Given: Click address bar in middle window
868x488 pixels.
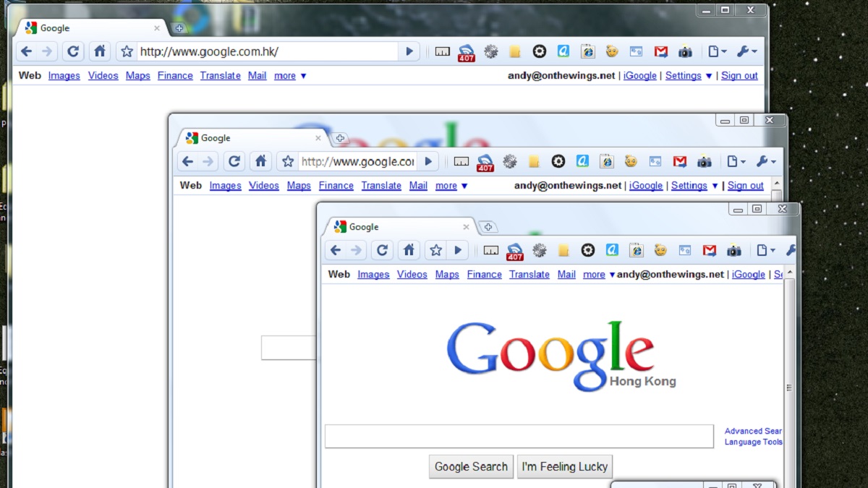Looking at the screenshot, I should (357, 161).
